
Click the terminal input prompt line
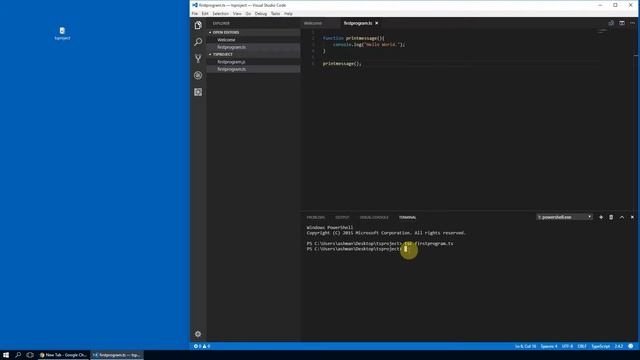(357, 249)
